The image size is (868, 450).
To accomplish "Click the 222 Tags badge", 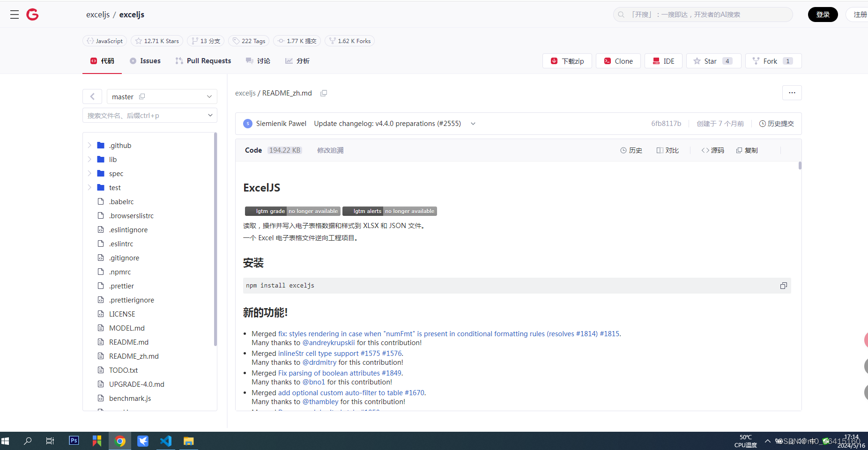I will click(x=249, y=41).
